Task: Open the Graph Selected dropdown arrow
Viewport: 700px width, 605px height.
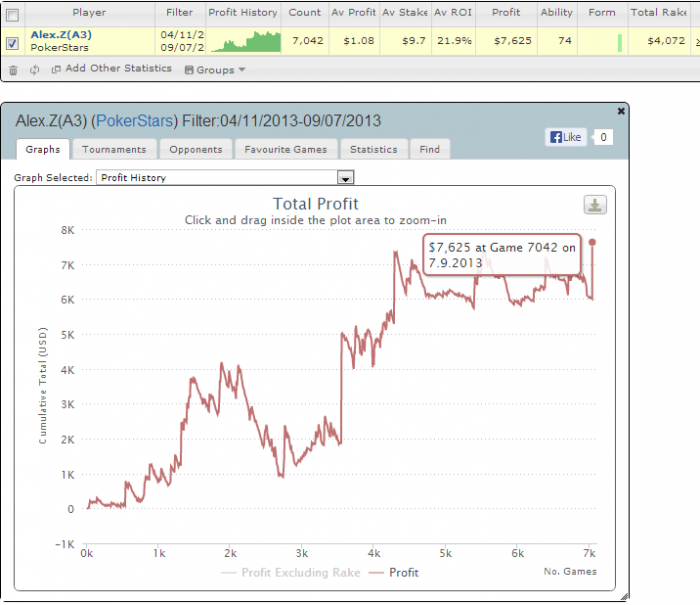Action: click(345, 178)
